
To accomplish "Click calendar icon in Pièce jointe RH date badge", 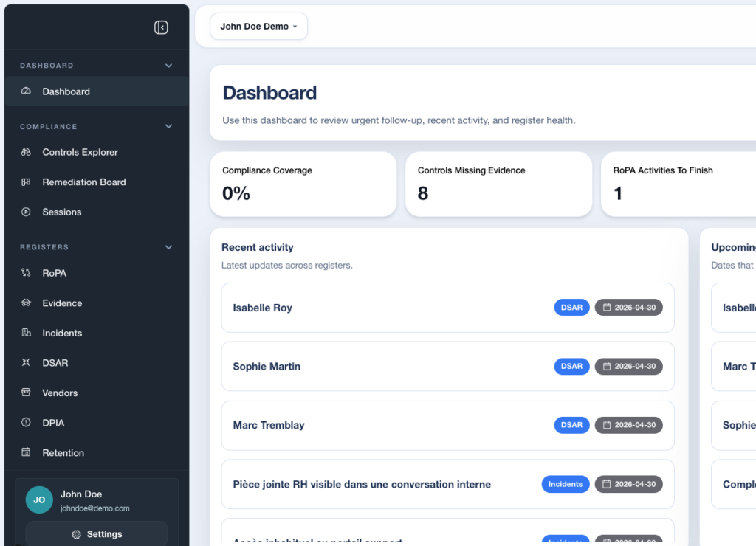I will [x=607, y=484].
